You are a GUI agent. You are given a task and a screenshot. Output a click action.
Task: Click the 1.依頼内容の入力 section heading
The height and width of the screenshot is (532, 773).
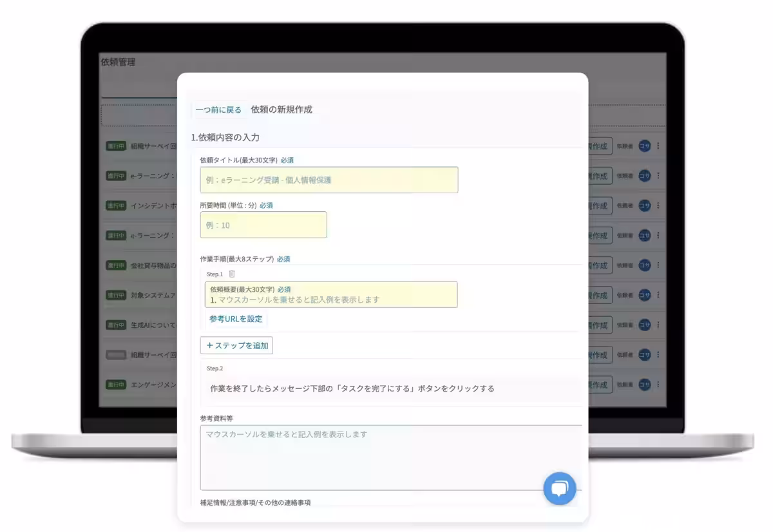pos(225,137)
